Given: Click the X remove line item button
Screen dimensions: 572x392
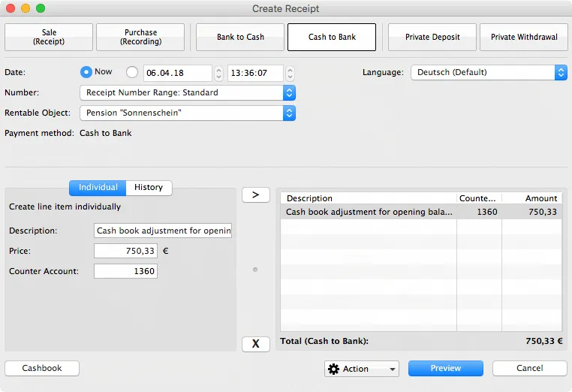Looking at the screenshot, I should pyautogui.click(x=256, y=344).
